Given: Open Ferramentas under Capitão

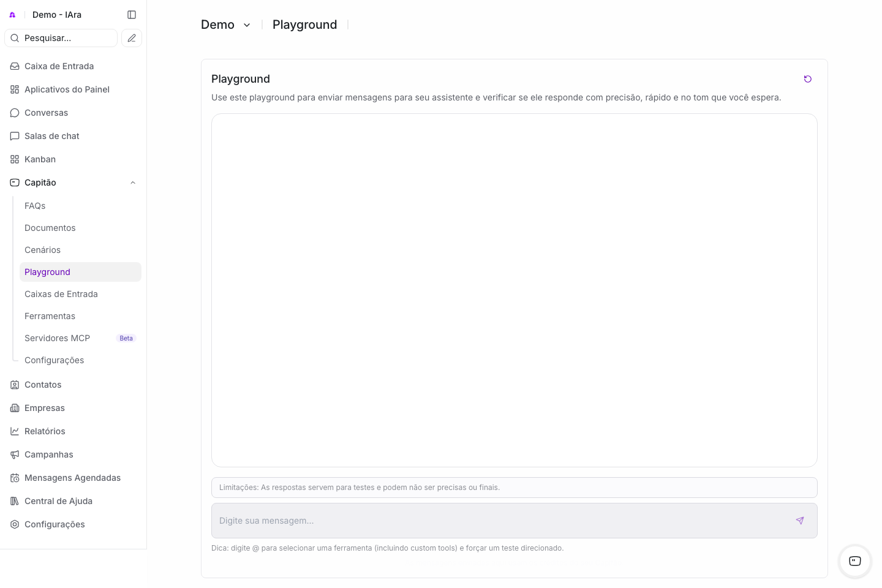Looking at the screenshot, I should click(x=80, y=316).
